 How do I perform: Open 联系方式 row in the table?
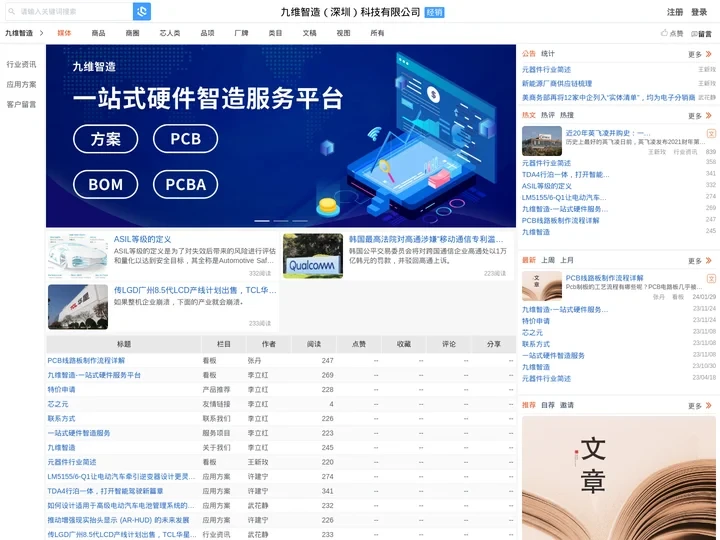tap(62, 418)
